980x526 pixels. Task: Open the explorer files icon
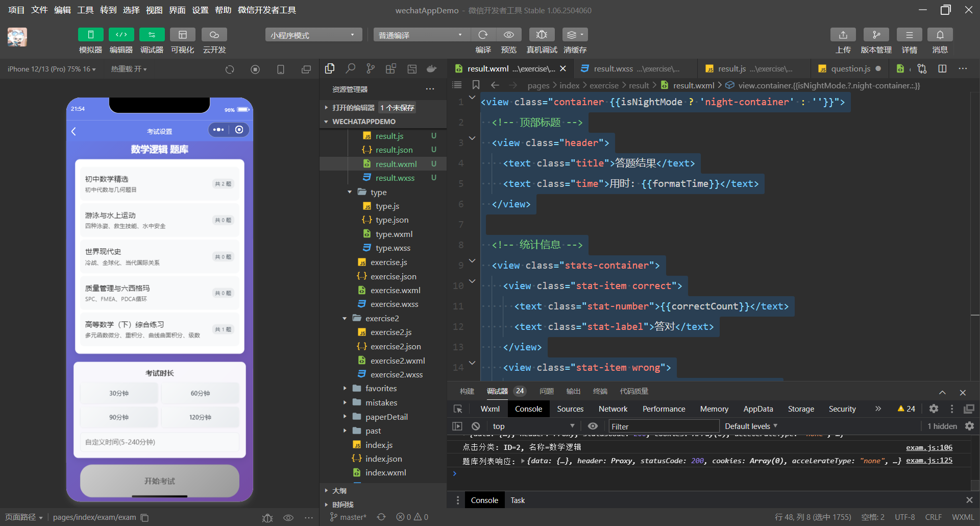click(x=330, y=68)
